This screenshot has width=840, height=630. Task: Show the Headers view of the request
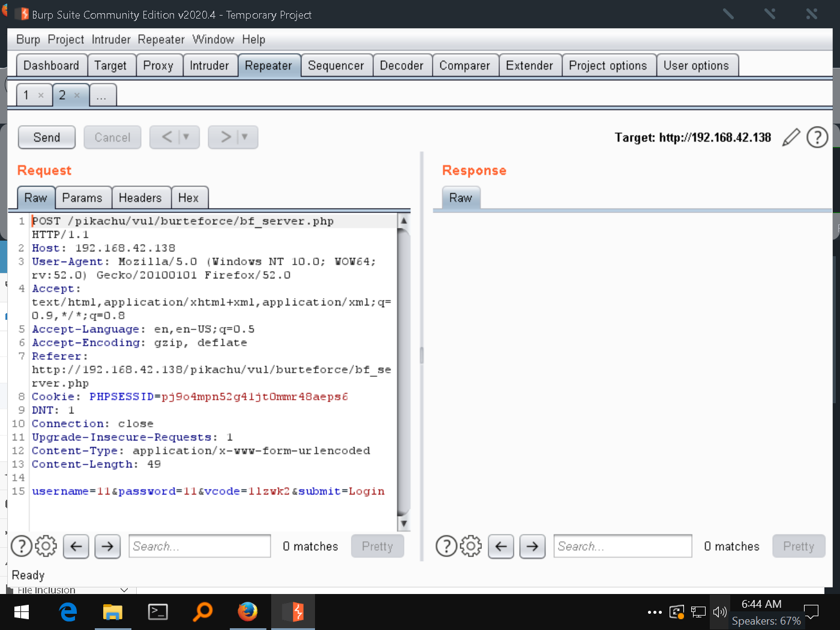pos(140,198)
